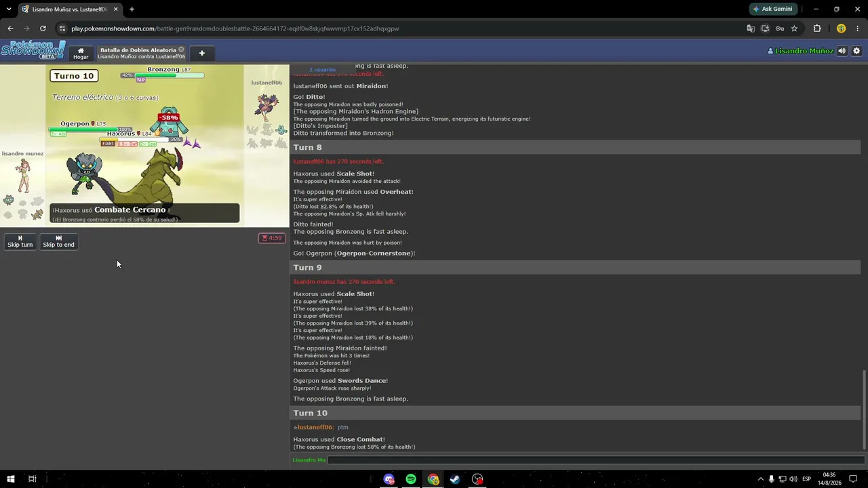Click the Ask Gemini button
The height and width of the screenshot is (488, 868).
click(772, 9)
